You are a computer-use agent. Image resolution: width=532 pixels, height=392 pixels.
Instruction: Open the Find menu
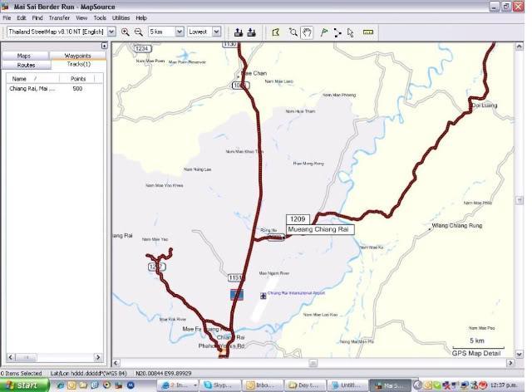(x=37, y=17)
